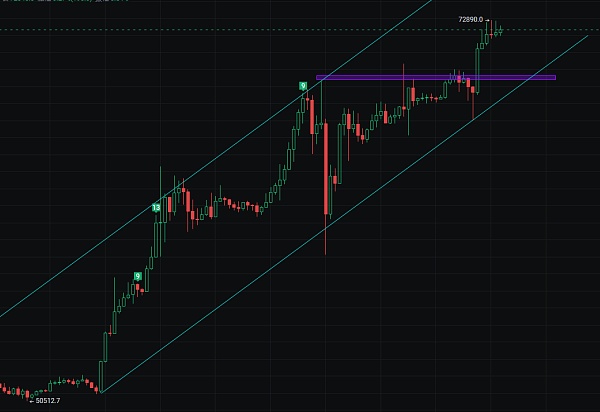Select the dashed green current-price line
The height and width of the screenshot is (412, 600).
point(300,30)
